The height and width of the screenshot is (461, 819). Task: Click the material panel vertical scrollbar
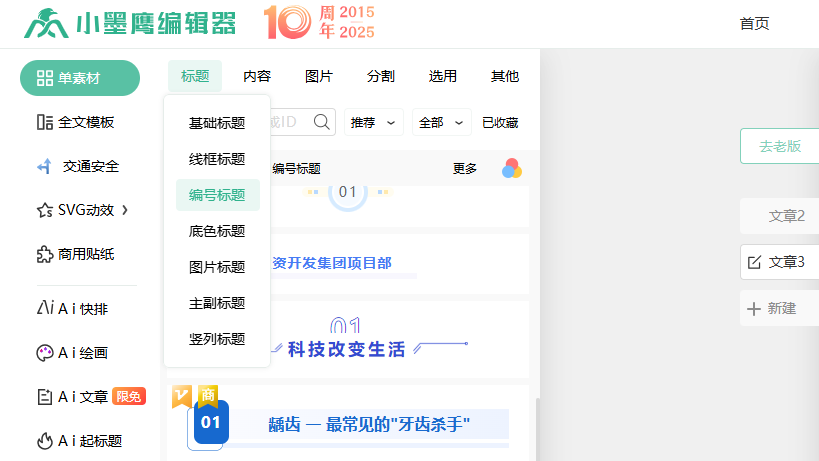coord(537,428)
